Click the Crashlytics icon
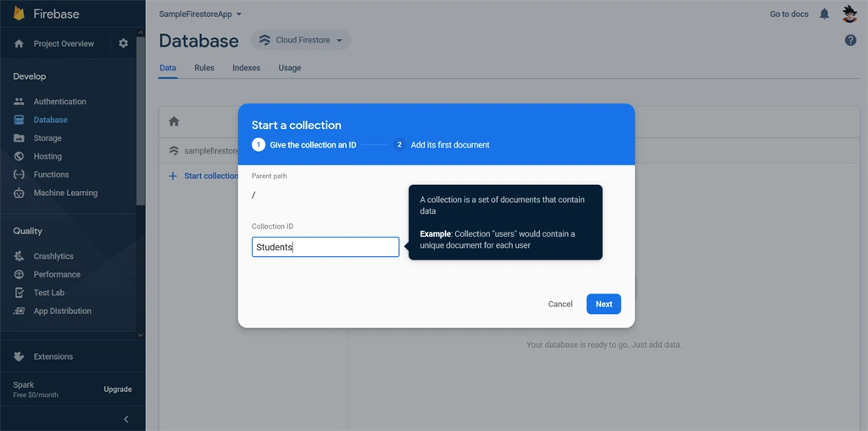The width and height of the screenshot is (868, 431). coord(19,256)
